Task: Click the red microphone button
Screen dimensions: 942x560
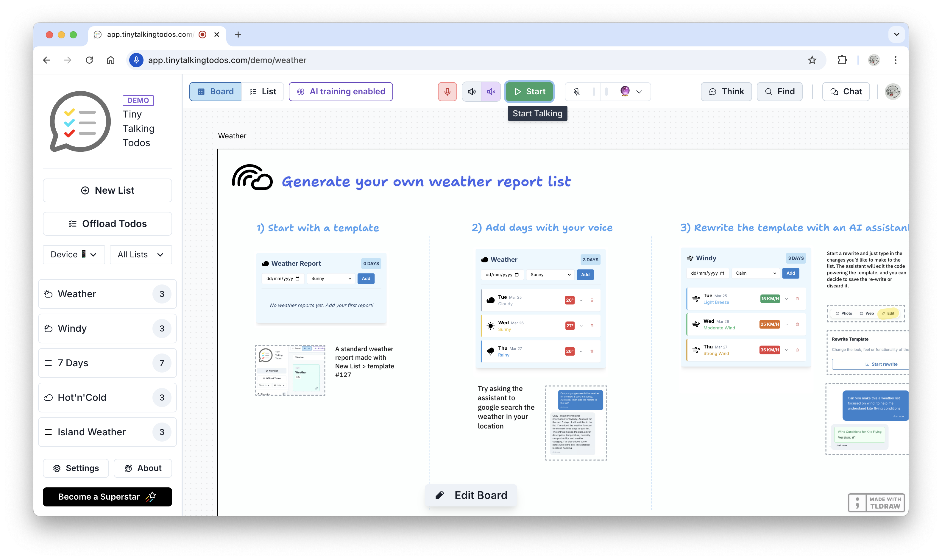Action: pyautogui.click(x=447, y=92)
